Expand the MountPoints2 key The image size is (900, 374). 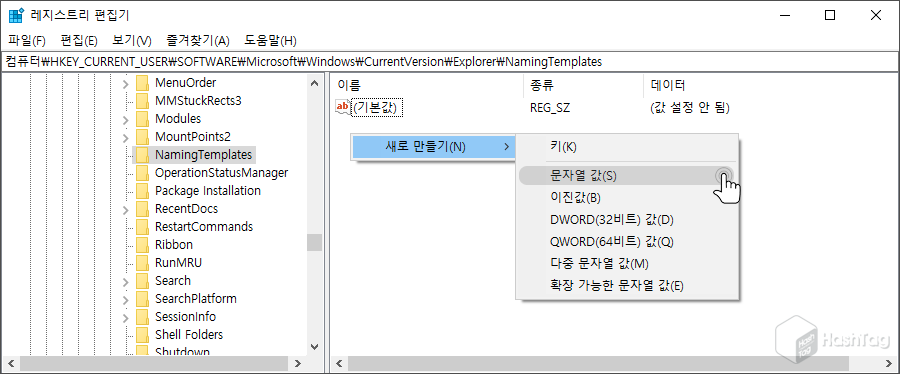pyautogui.click(x=126, y=138)
